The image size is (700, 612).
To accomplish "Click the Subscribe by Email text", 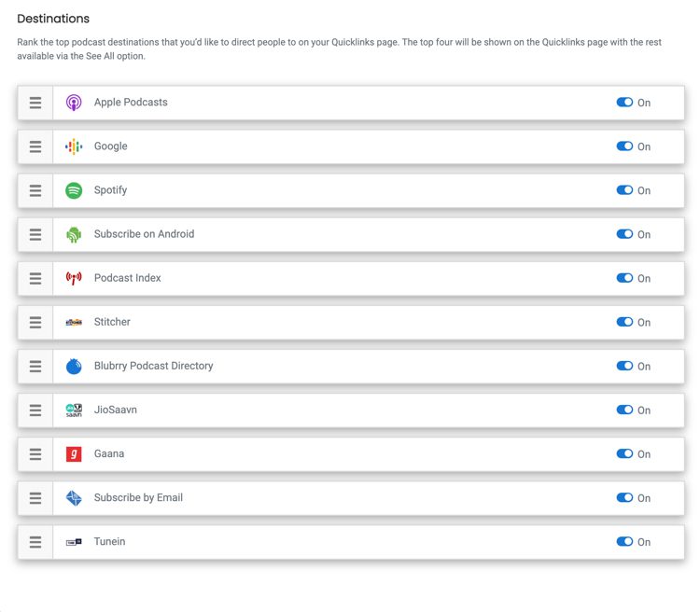I will coord(138,497).
